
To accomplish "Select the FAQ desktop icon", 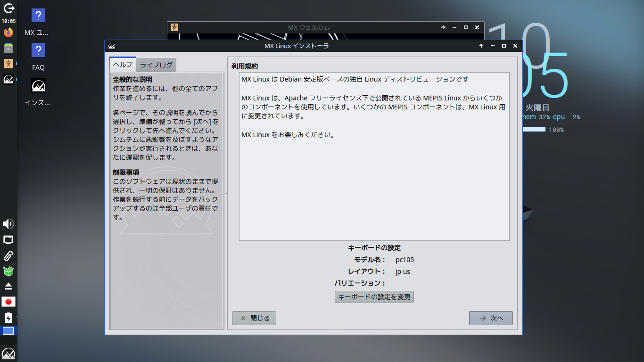I will (x=38, y=57).
